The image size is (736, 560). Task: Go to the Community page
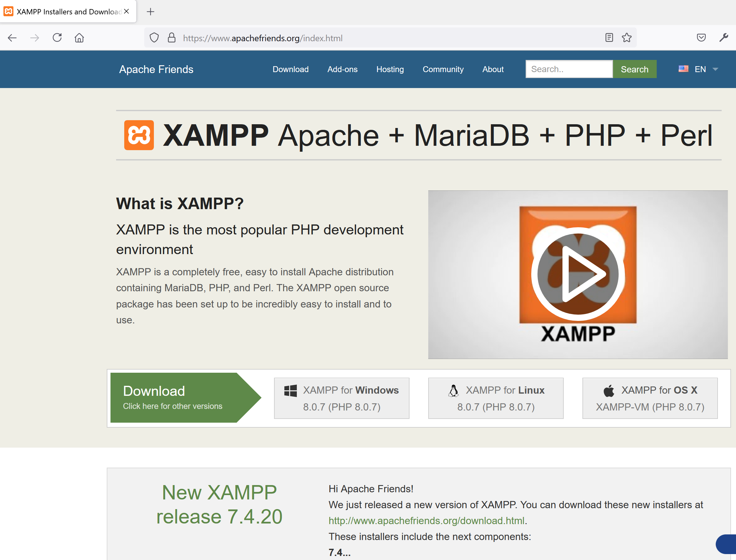pos(443,69)
